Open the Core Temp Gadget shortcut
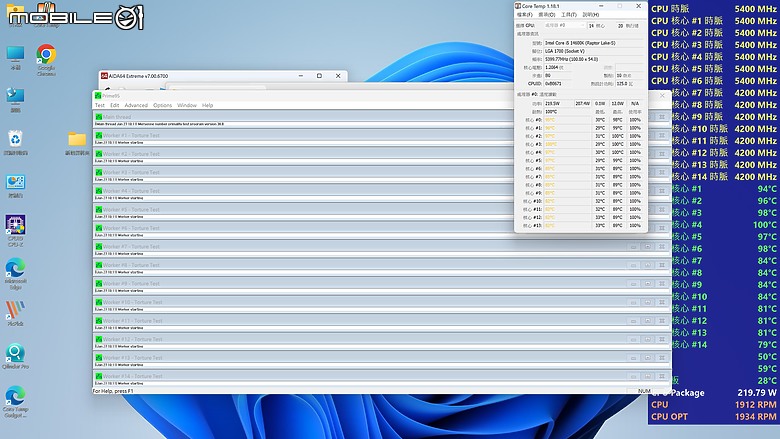 click(x=15, y=402)
